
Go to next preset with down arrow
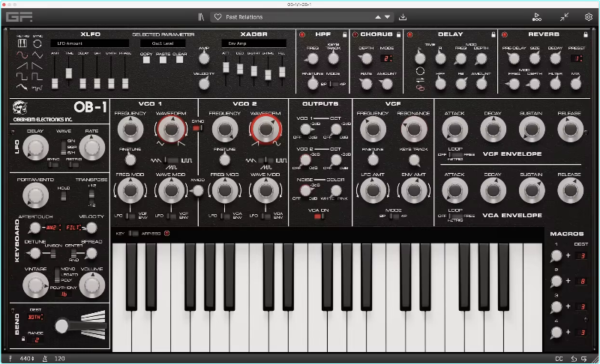(x=387, y=17)
